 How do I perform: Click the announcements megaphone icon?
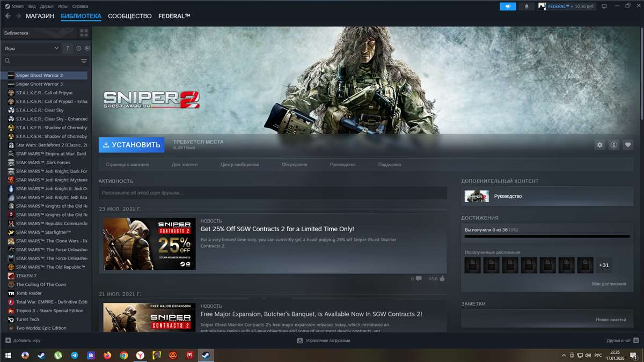tap(507, 6)
